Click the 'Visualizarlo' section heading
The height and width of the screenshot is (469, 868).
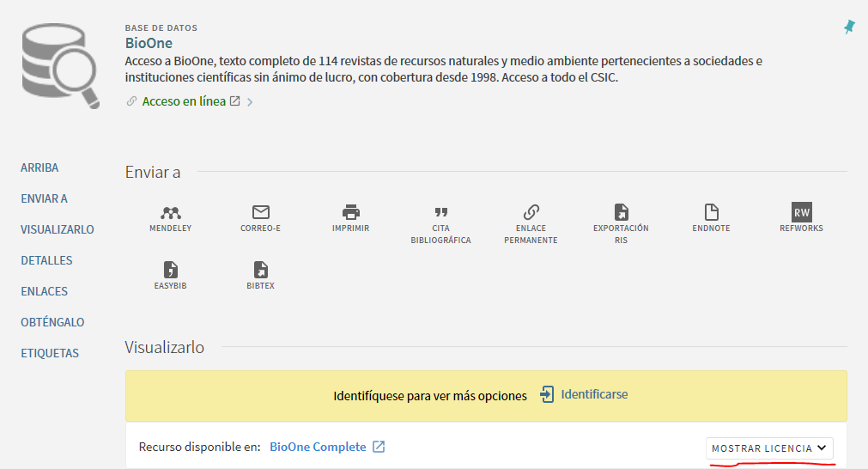pos(164,347)
